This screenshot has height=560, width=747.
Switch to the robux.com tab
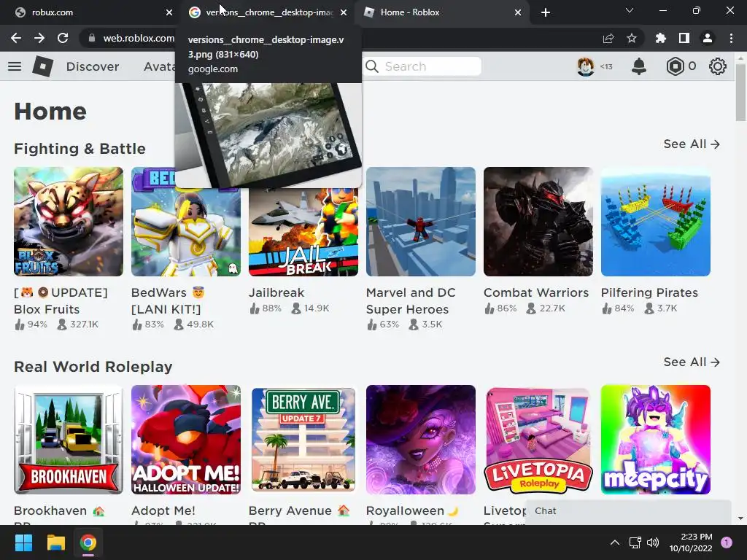(90, 12)
